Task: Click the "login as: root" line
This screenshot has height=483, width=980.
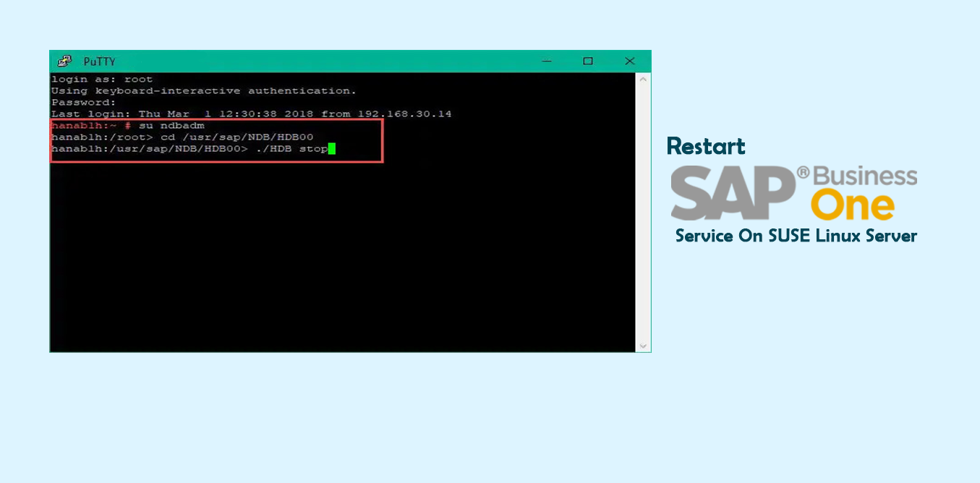Action: click(x=102, y=80)
